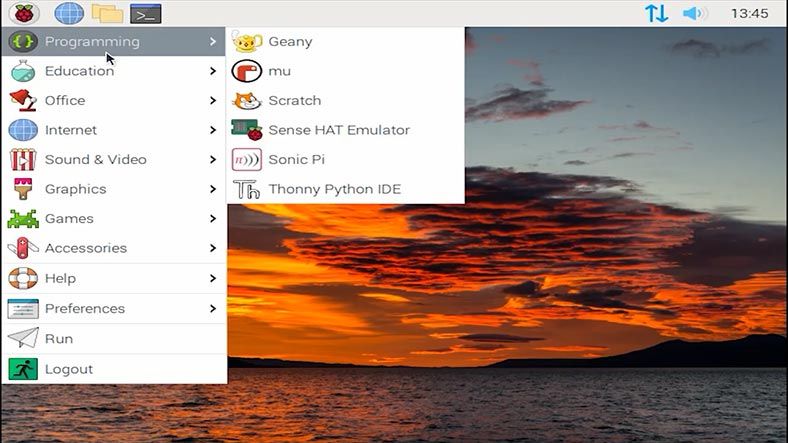Screen dimensions: 788x443
Task: Show the calendar from the 13:45 clock
Action: pyautogui.click(x=749, y=14)
